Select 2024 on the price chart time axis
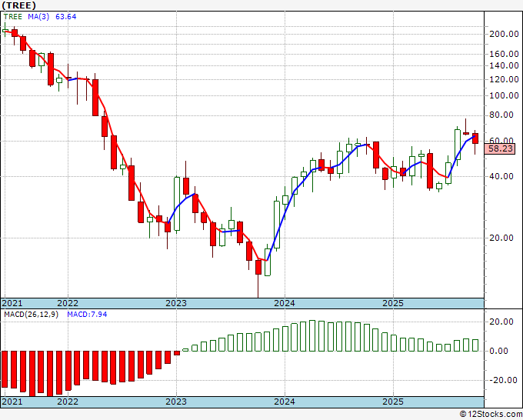This screenshot has height=420, width=523. coord(285,303)
